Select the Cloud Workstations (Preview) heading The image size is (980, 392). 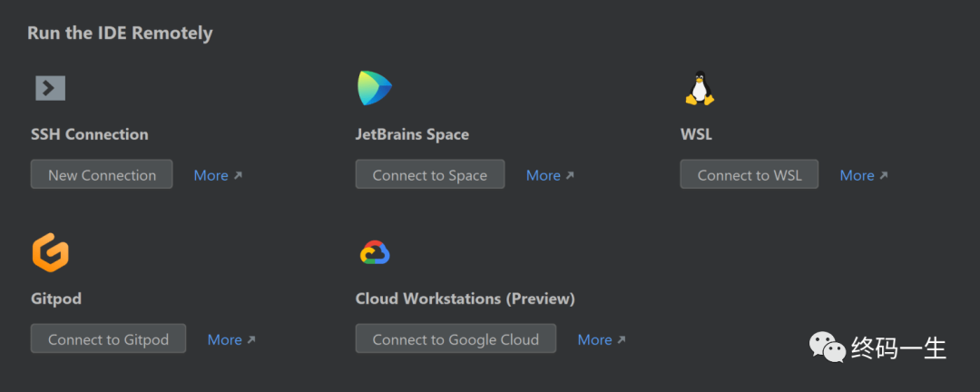[x=465, y=299]
